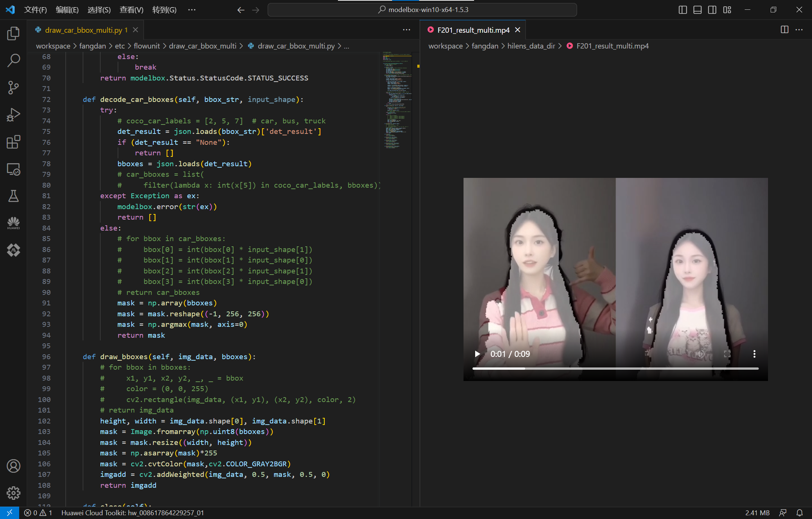Click the video progress bar

[x=615, y=369]
